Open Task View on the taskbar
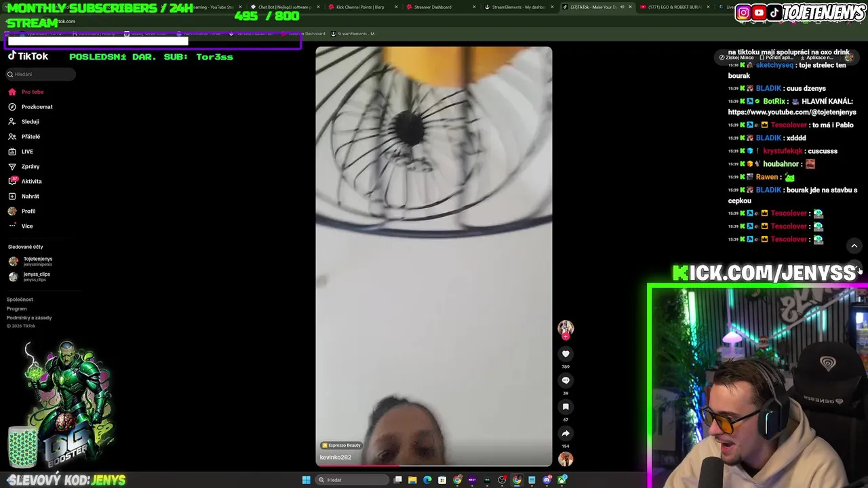This screenshot has width=868, height=488. tap(398, 480)
